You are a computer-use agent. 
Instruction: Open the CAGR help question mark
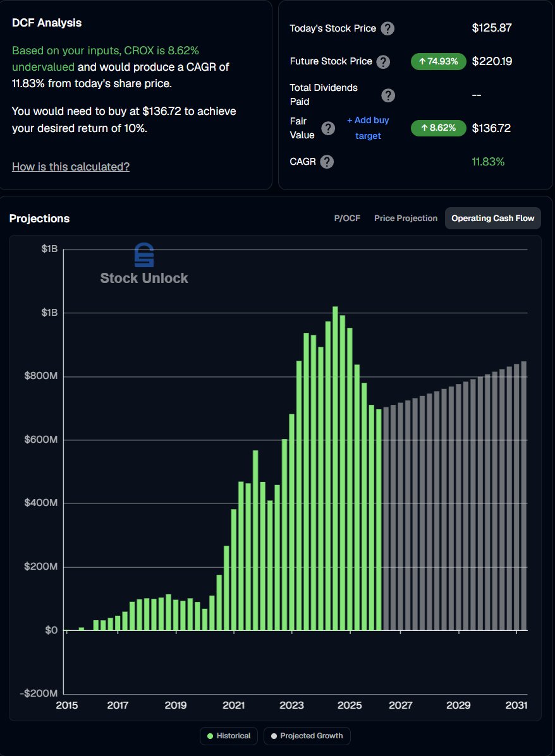click(x=327, y=162)
